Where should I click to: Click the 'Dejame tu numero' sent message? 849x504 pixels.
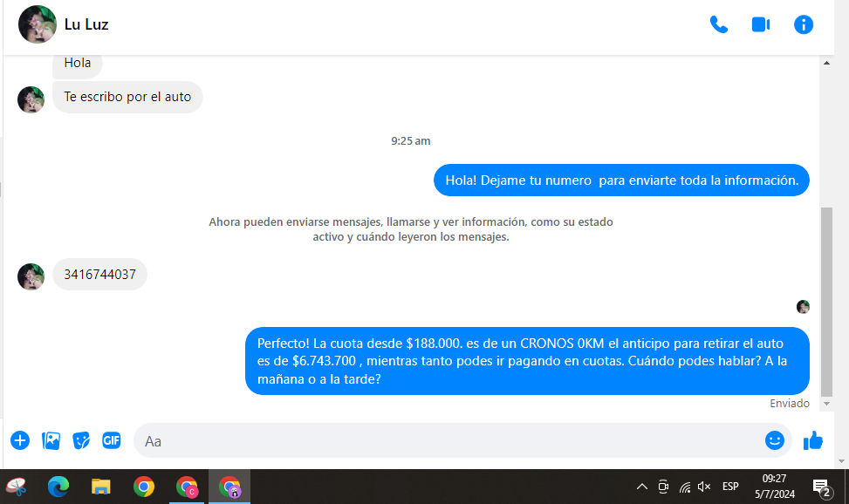click(621, 180)
